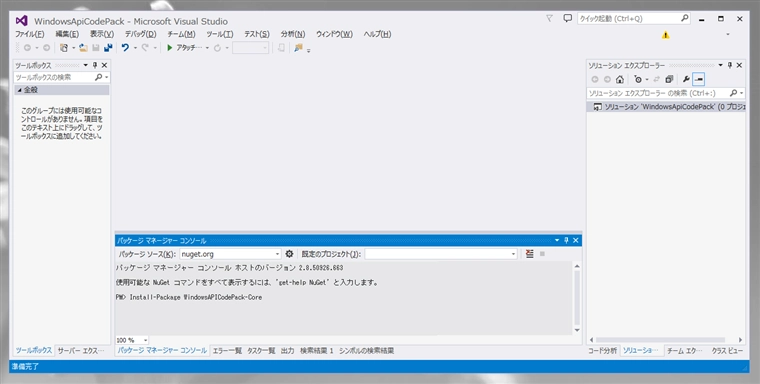Click the Find in Files toolbar icon
This screenshot has height=384, width=760.
tap(298, 48)
